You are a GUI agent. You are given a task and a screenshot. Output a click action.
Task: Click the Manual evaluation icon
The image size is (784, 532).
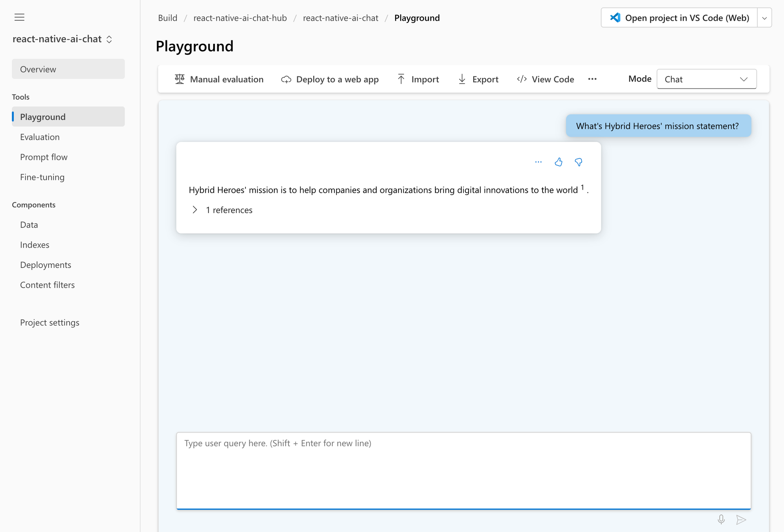[179, 78]
